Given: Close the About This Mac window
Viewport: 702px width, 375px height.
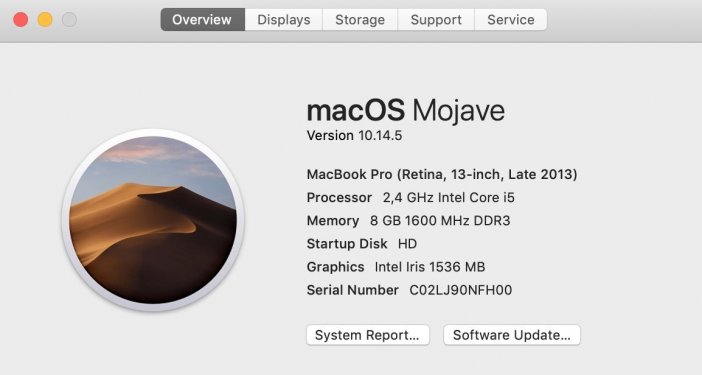Looking at the screenshot, I should [x=21, y=20].
